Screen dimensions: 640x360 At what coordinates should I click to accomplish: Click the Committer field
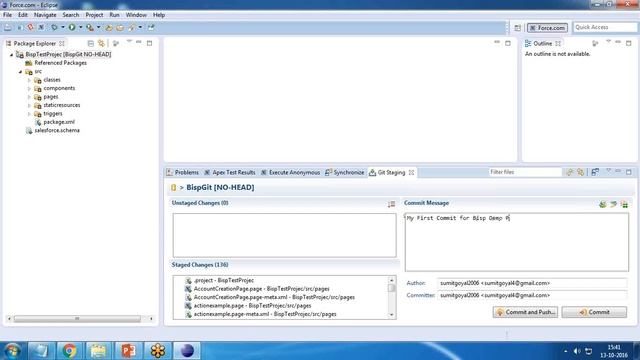(x=532, y=295)
